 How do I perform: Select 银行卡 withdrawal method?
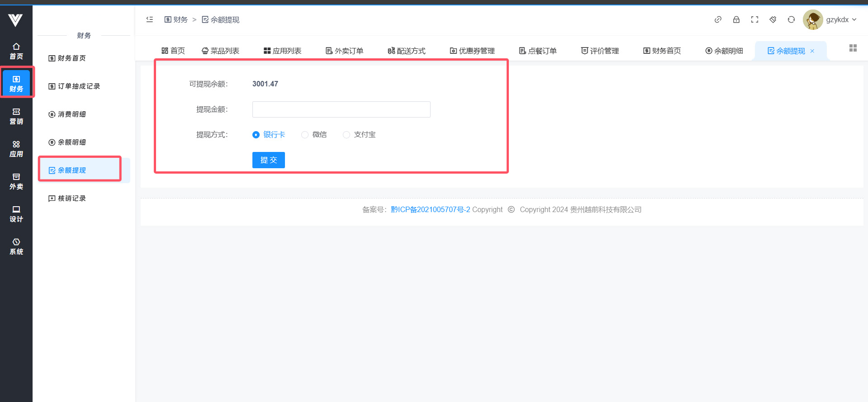point(256,135)
